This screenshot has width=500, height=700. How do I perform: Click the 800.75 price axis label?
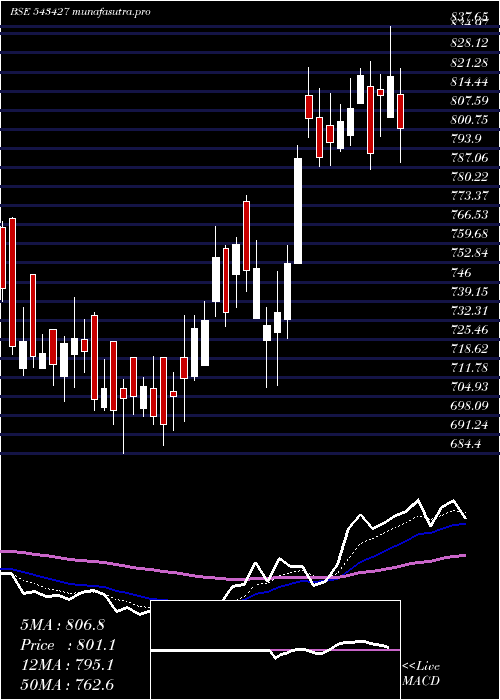469,120
